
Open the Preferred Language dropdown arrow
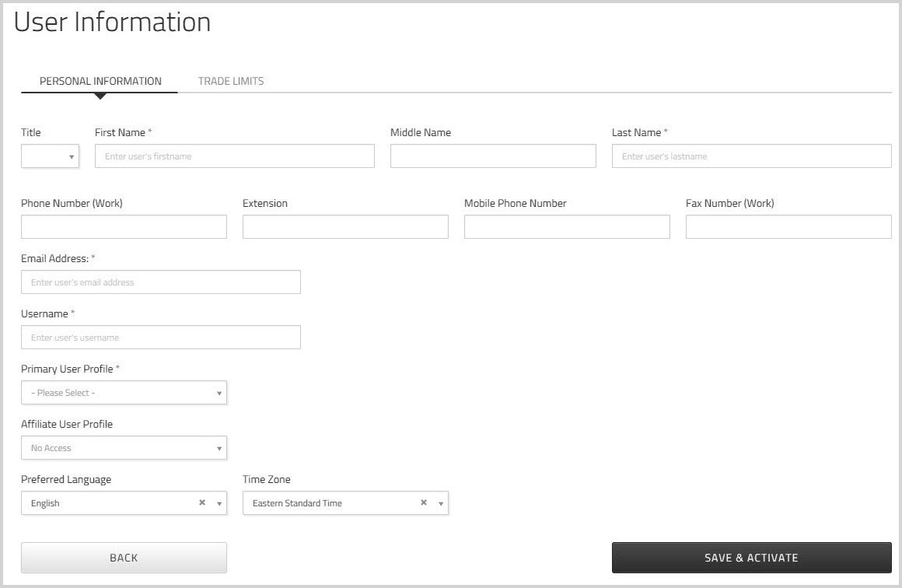(219, 503)
